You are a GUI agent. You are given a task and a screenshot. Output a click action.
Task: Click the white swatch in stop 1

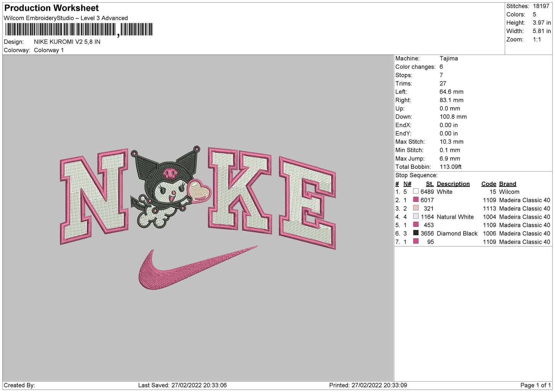[x=416, y=191]
